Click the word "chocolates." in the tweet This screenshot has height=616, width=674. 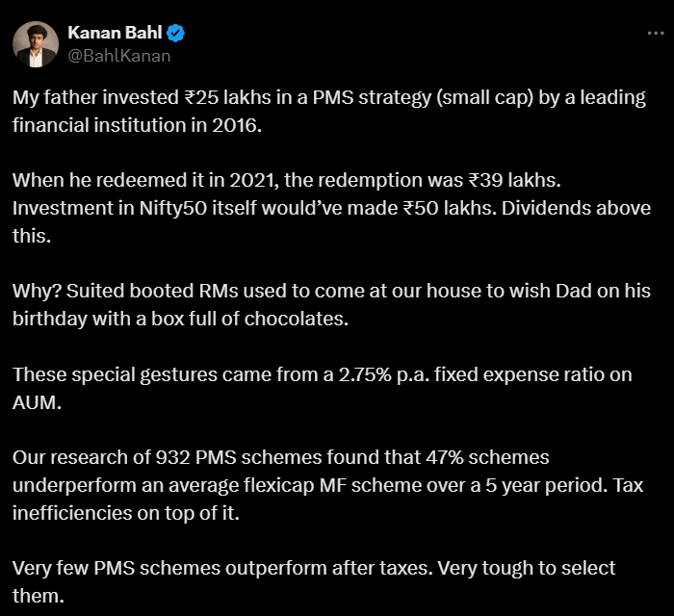coord(297,320)
